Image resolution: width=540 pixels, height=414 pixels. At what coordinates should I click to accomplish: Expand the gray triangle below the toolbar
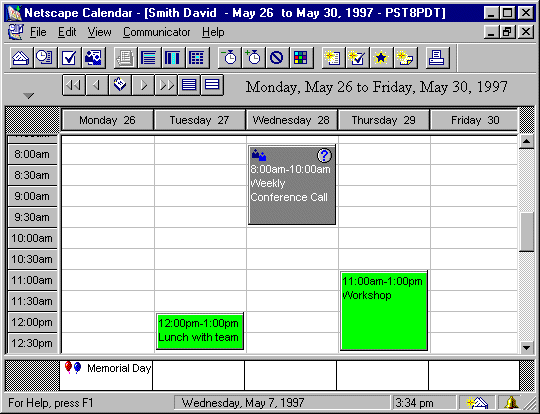pos(29,96)
